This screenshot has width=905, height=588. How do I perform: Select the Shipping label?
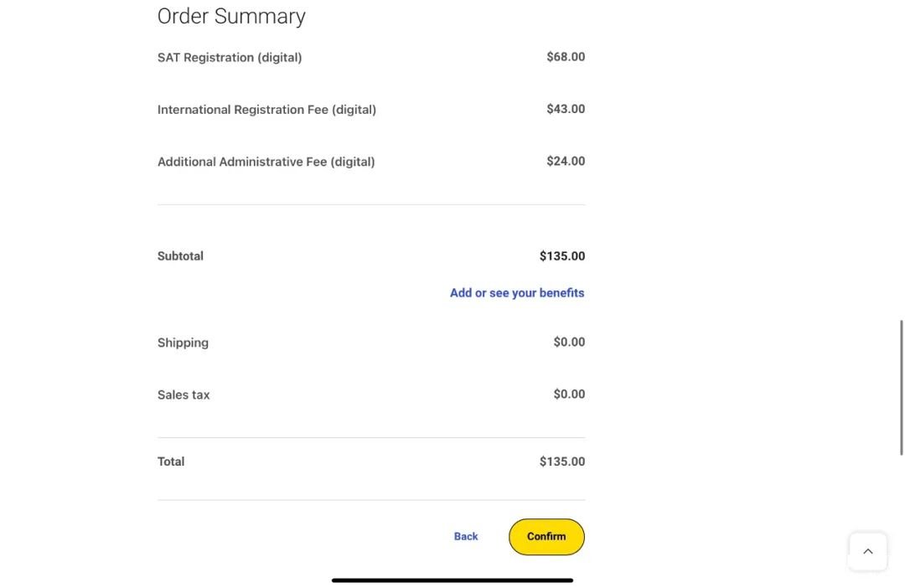(x=183, y=343)
